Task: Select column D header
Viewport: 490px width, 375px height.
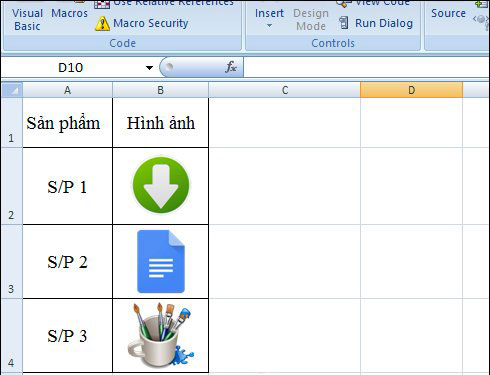Action: click(411, 90)
